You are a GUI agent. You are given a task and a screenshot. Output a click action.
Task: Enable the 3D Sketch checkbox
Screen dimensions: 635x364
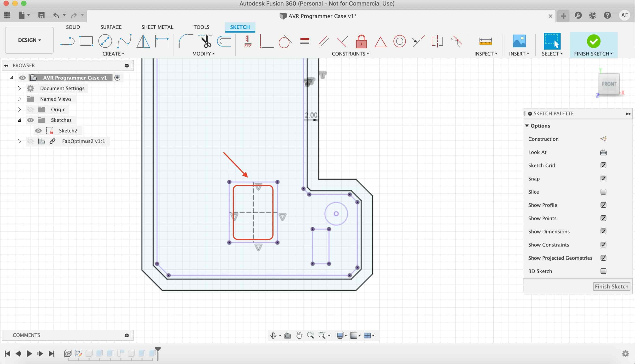tap(603, 271)
